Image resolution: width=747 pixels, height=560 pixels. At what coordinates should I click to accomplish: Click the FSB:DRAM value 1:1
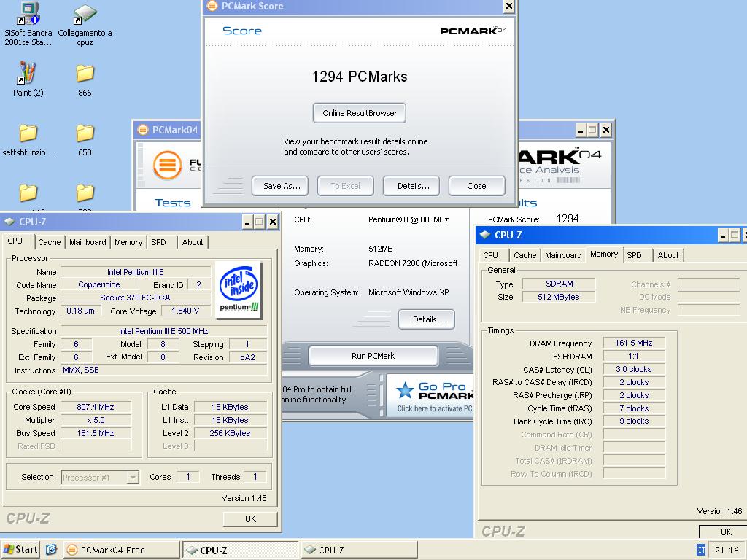[x=634, y=356]
